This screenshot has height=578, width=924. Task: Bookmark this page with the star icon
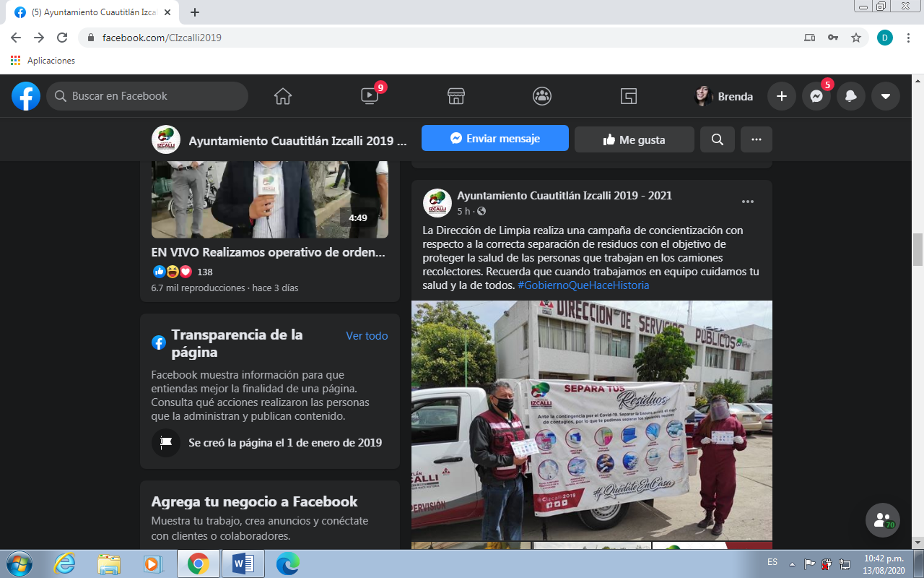click(856, 38)
